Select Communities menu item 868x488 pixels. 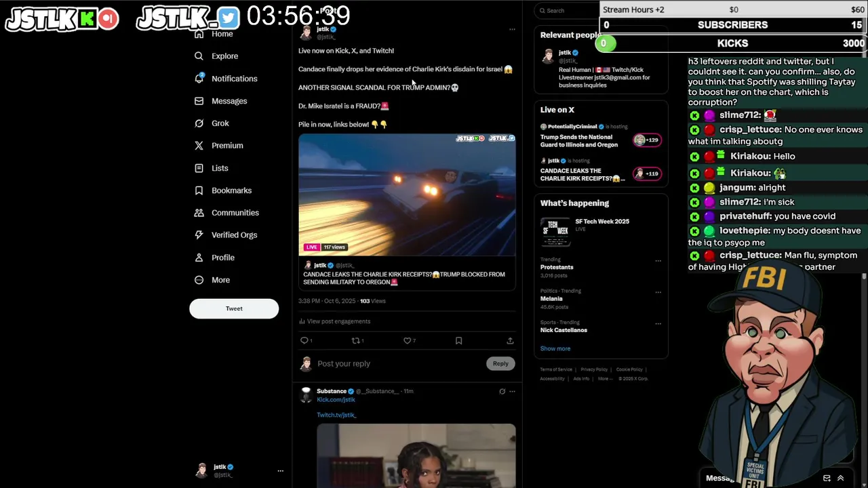click(x=235, y=213)
